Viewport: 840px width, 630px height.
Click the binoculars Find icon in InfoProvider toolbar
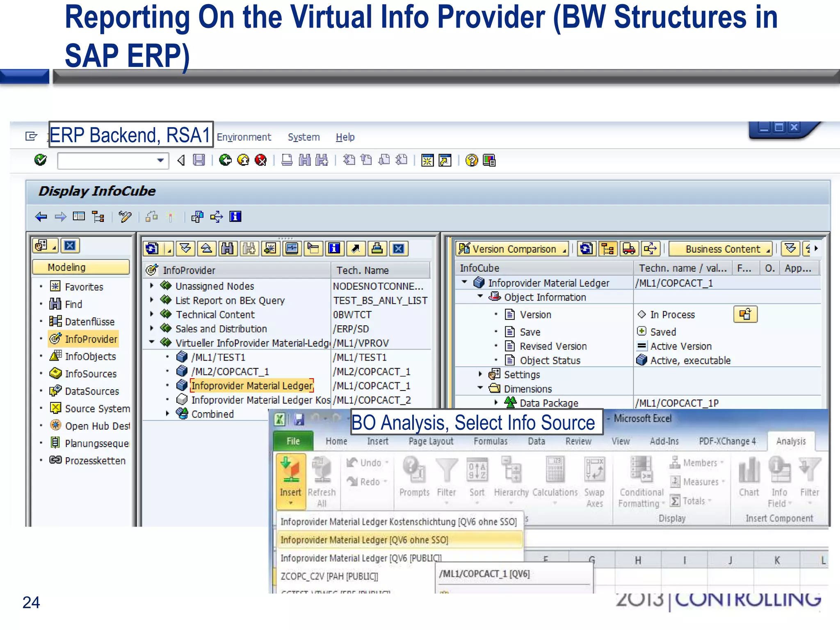coord(228,249)
